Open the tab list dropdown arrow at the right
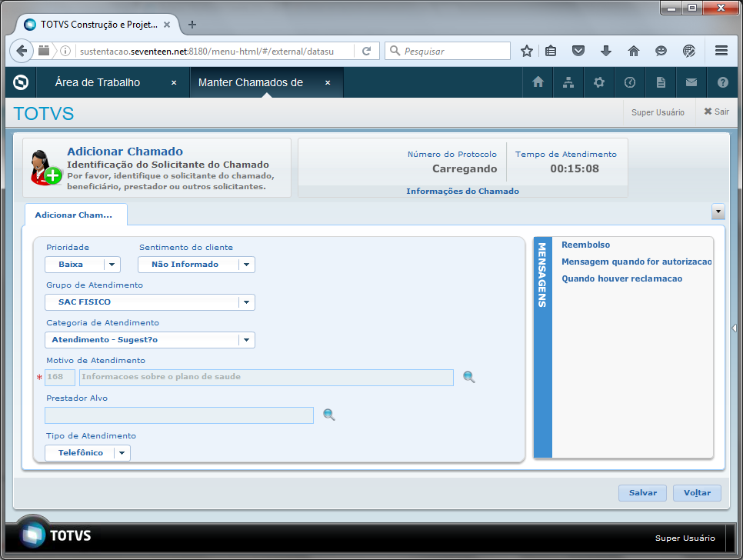The width and height of the screenshot is (743, 560). pos(718,212)
